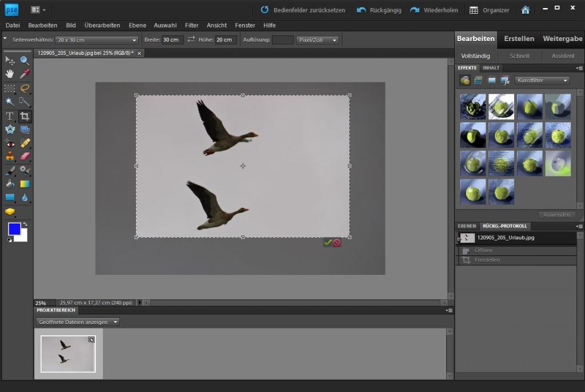Open Rückg.-Protokoll tab
585x392 pixels.
point(505,226)
